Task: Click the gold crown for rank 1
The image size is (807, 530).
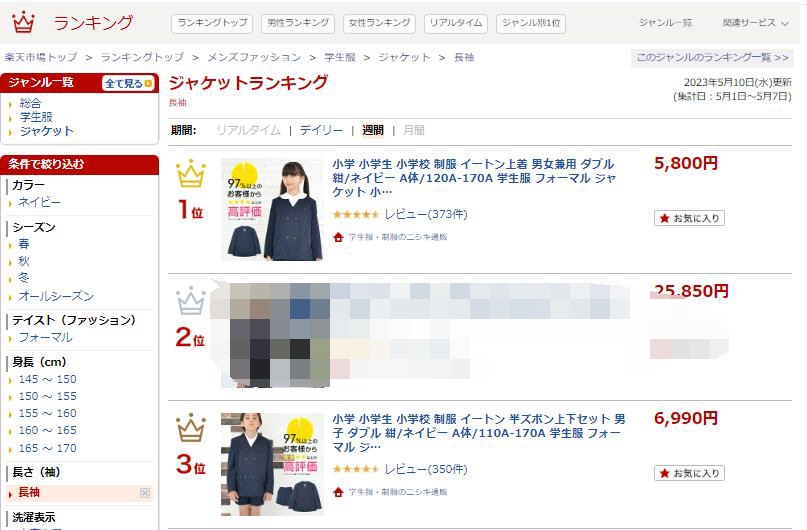Action: tap(190, 173)
